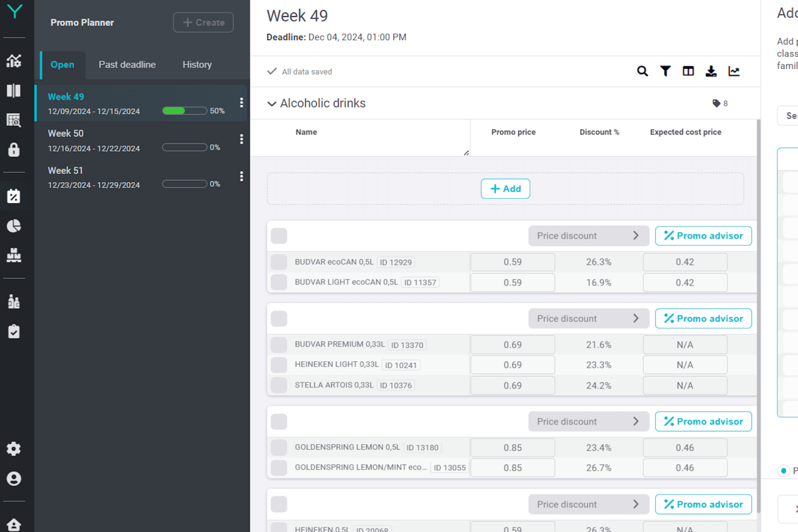Click the lock icon in the left sidebar
The image size is (798, 532).
pos(13,150)
